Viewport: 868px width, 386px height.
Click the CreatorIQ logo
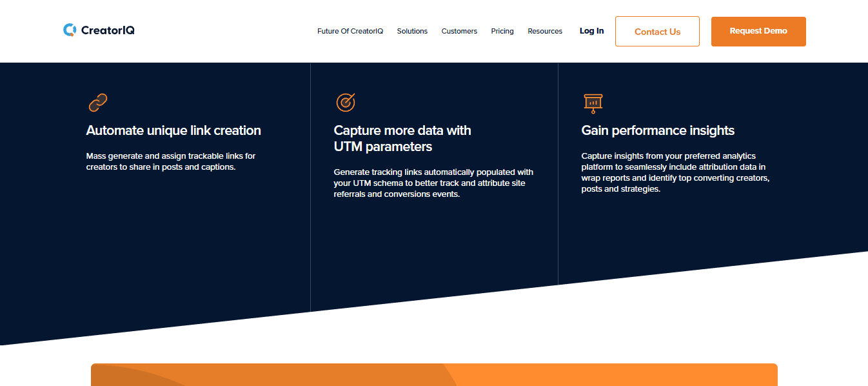[x=99, y=30]
